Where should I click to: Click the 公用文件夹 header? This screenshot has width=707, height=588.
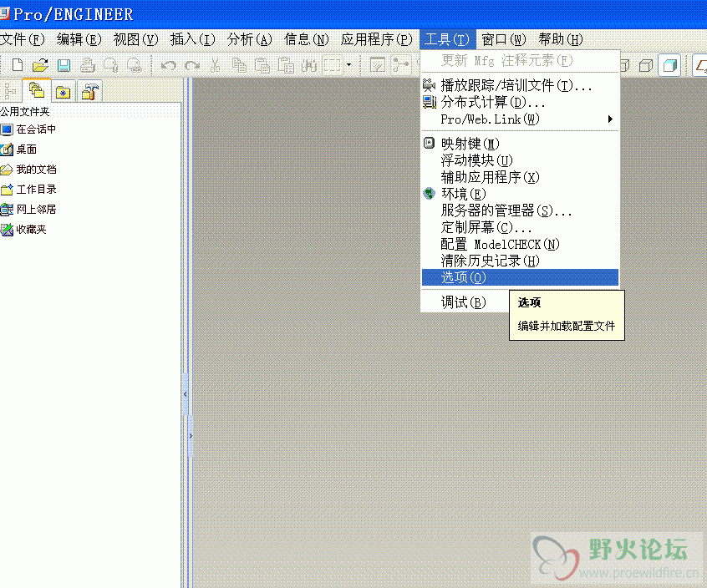(25, 111)
